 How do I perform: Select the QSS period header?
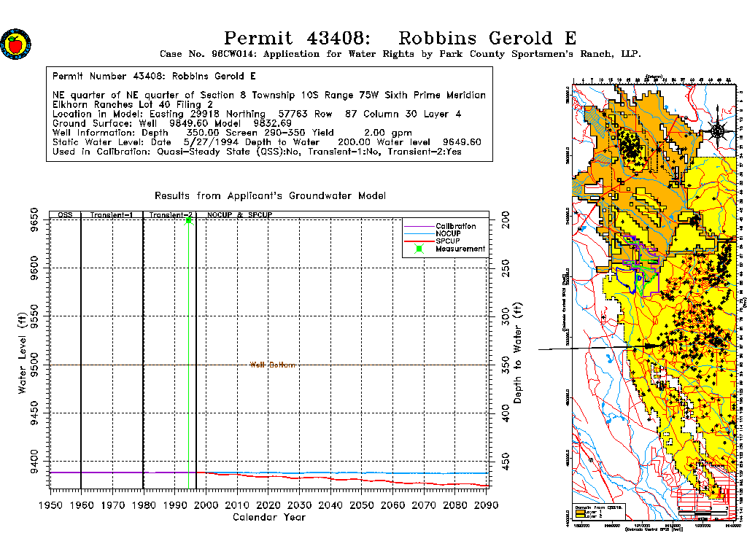tap(65, 215)
